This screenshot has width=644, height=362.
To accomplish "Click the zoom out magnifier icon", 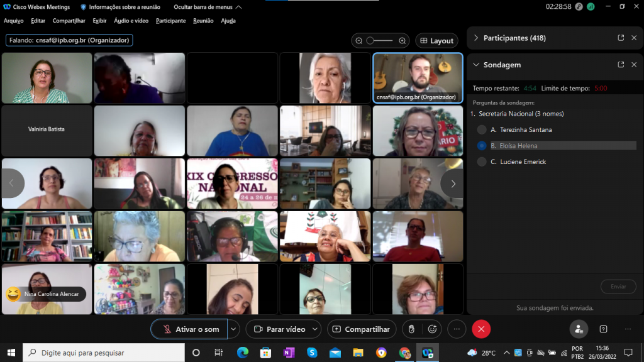I will point(359,41).
